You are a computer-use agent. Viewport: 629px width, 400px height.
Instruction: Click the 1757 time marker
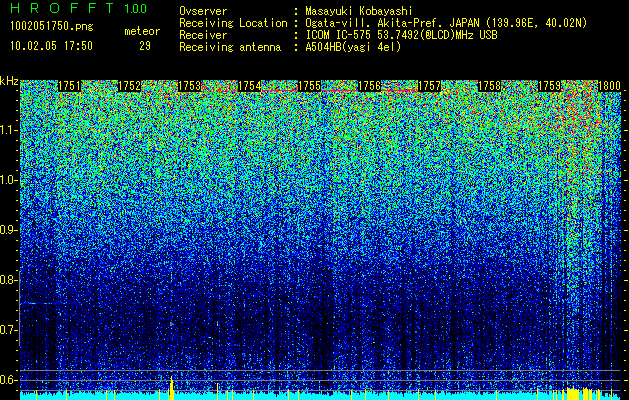(430, 86)
